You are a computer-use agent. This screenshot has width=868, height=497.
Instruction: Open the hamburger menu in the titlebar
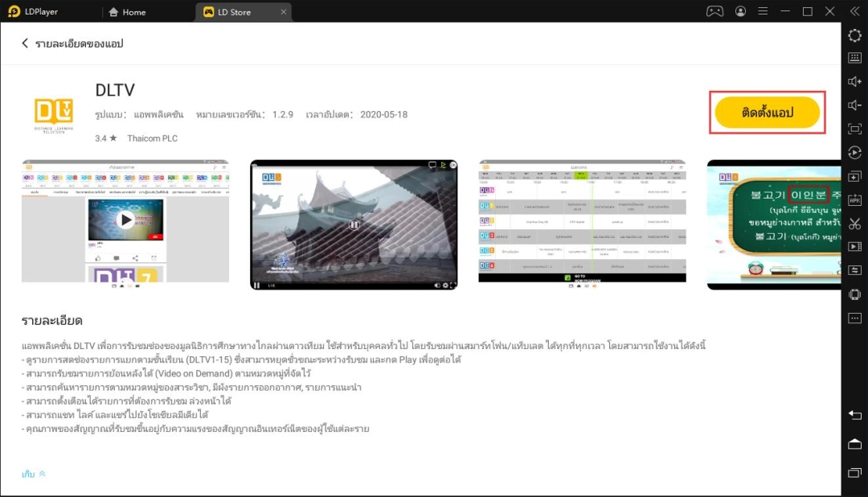point(763,11)
